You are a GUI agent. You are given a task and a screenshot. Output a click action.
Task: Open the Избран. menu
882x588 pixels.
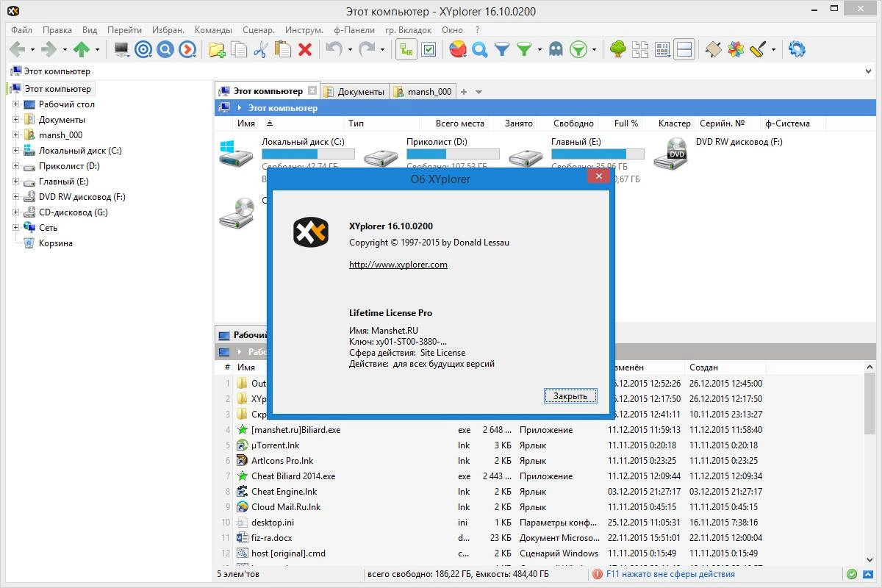pyautogui.click(x=169, y=30)
